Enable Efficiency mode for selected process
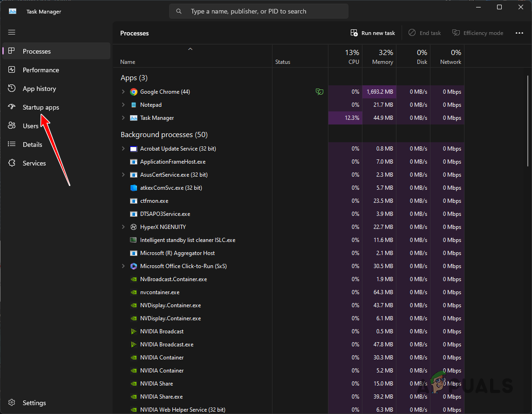The width and height of the screenshot is (532, 414). point(477,33)
